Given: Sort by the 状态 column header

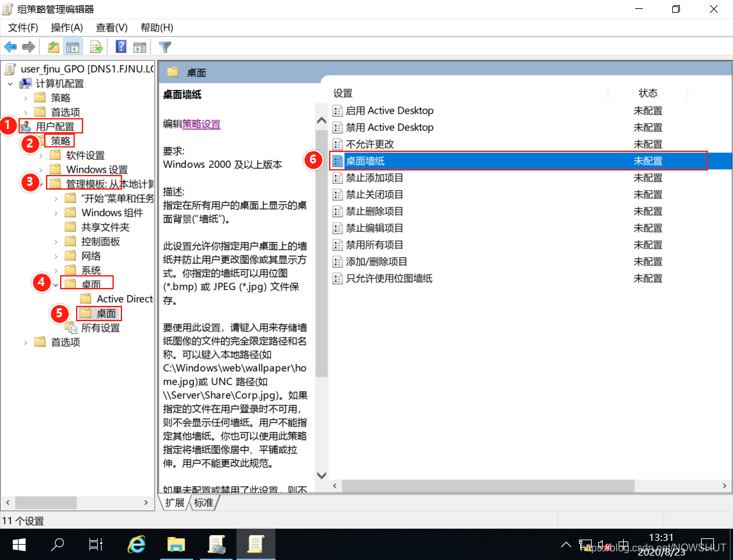Looking at the screenshot, I should 648,93.
